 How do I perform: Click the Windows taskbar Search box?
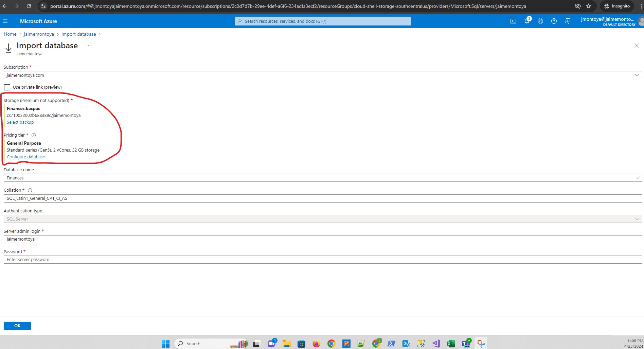pos(211,344)
